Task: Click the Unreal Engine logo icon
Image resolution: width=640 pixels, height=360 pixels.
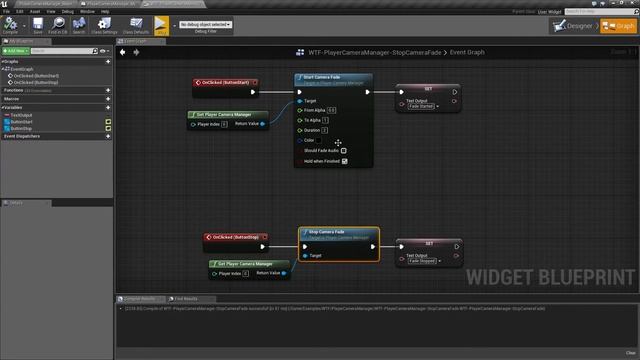Action: click(4, 4)
